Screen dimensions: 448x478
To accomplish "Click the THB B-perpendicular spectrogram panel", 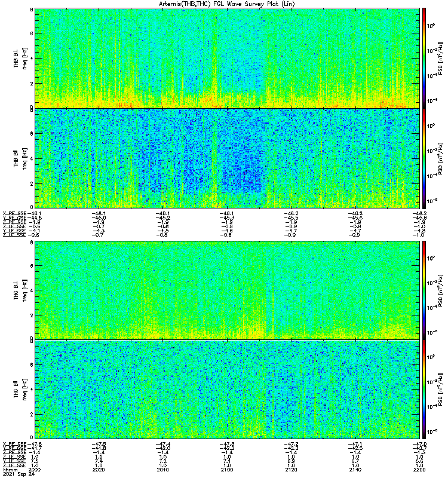I will (227, 58).
